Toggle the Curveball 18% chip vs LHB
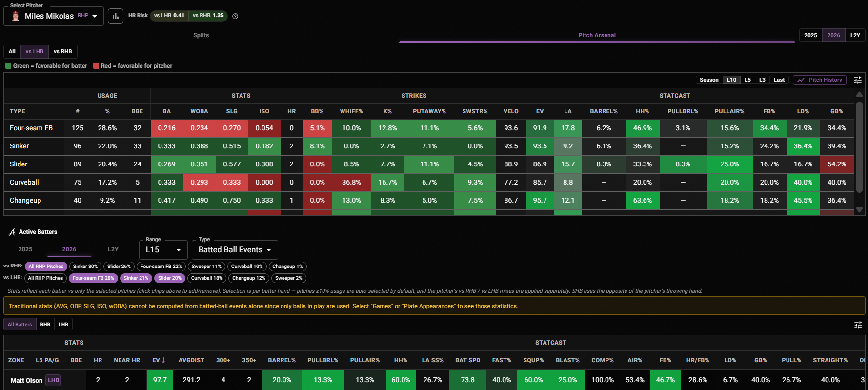Image resolution: width=868 pixels, height=390 pixels. (207, 278)
